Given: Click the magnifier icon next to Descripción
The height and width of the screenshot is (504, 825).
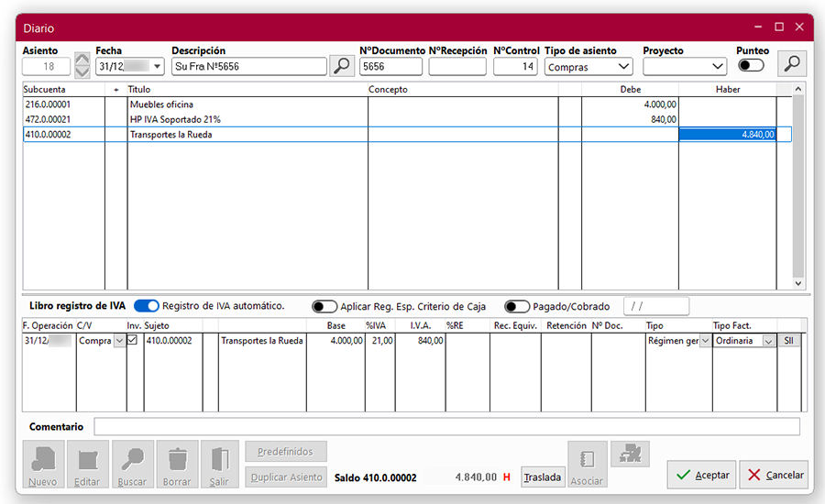Looking at the screenshot, I should click(341, 66).
